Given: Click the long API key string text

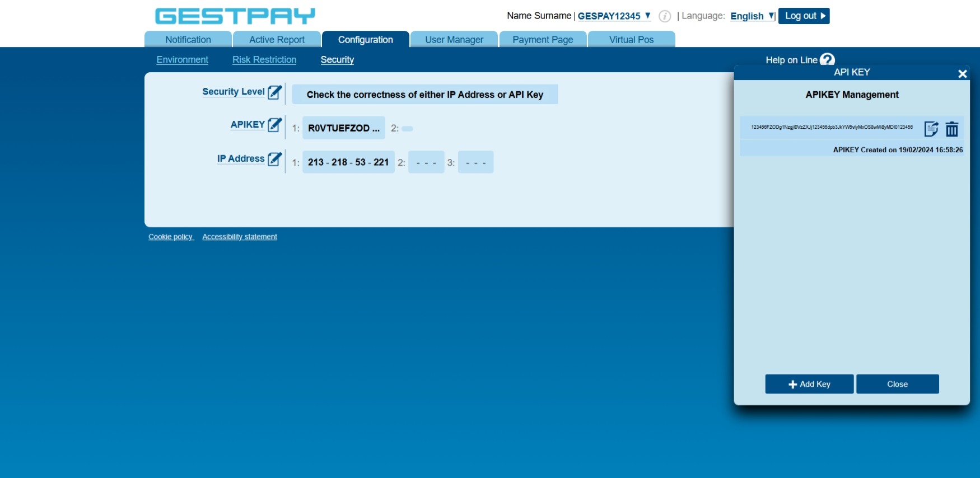Looking at the screenshot, I should pyautogui.click(x=832, y=127).
